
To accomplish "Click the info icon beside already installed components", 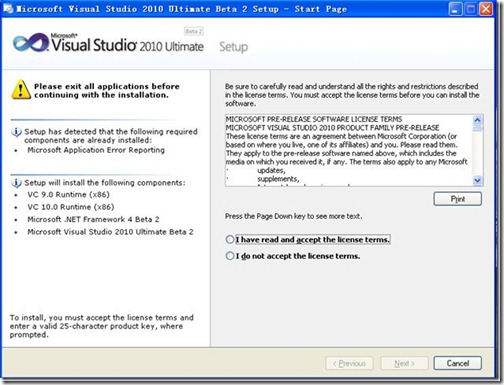I will pos(16,132).
